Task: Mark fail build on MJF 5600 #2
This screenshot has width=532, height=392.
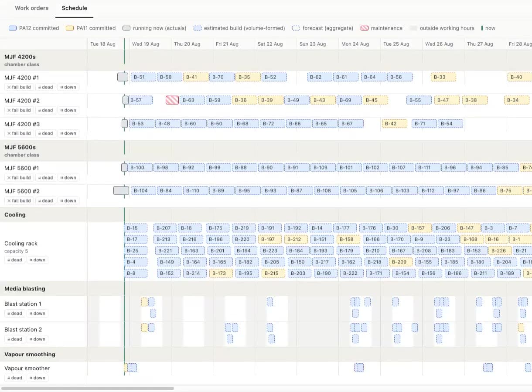Action: pyautogui.click(x=19, y=201)
